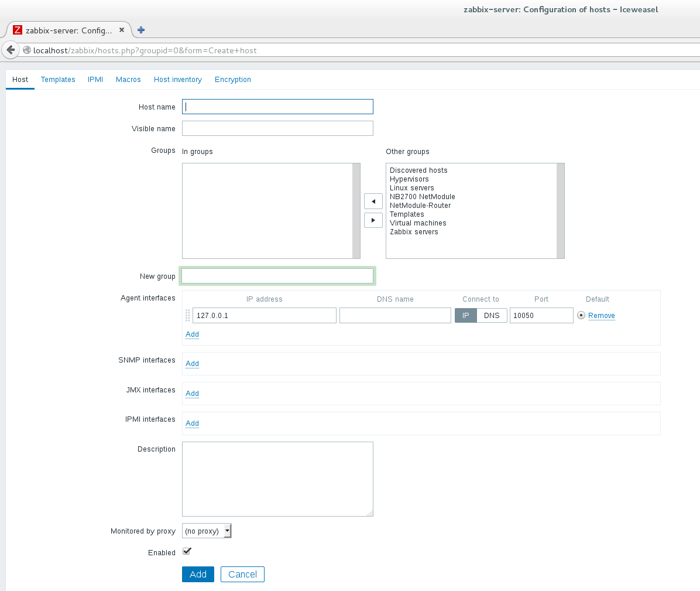Click the DNS name field

395,315
